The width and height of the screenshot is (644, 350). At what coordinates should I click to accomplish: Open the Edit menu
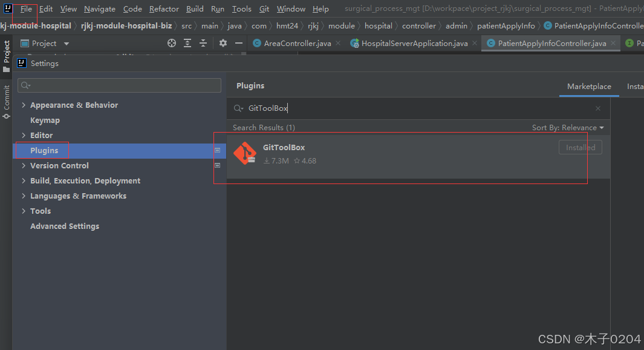(x=45, y=8)
